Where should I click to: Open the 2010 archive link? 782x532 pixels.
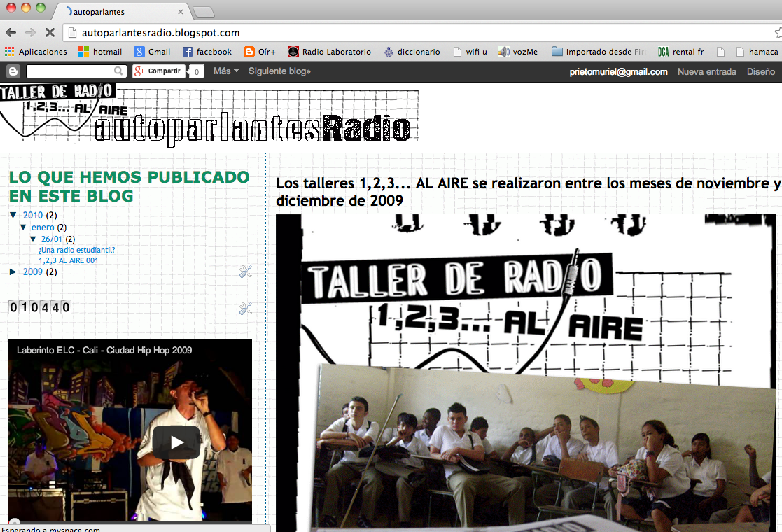(x=33, y=216)
